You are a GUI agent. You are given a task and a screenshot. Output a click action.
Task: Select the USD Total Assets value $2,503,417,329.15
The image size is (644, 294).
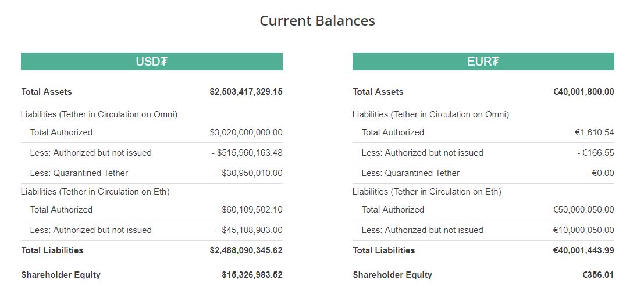point(246,92)
